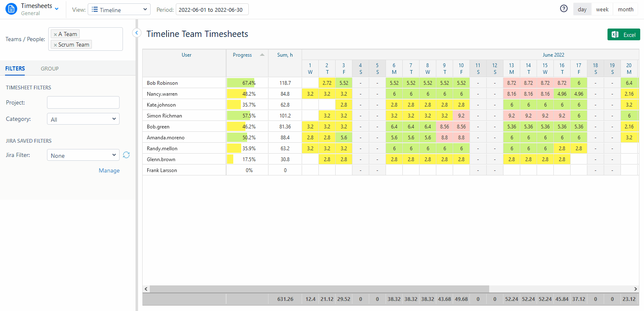Image resolution: width=644 pixels, height=311 pixels.
Task: Open the Jira Filter dropdown
Action: click(x=83, y=155)
